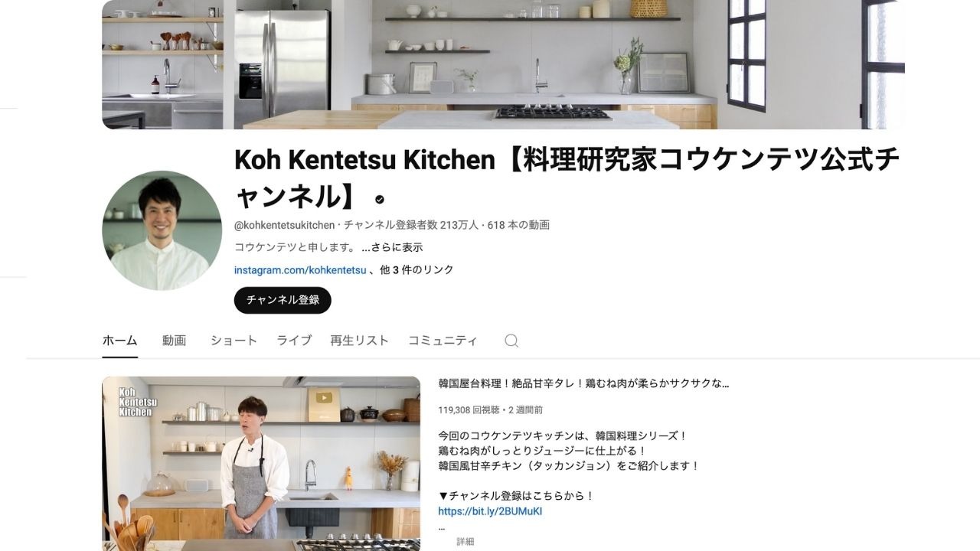Expand video description via 詳細

click(x=465, y=541)
